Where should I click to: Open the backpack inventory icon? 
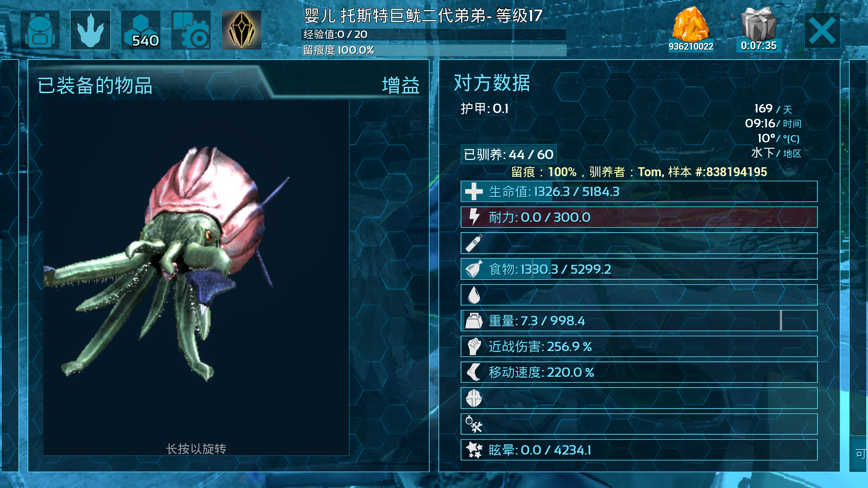40,30
